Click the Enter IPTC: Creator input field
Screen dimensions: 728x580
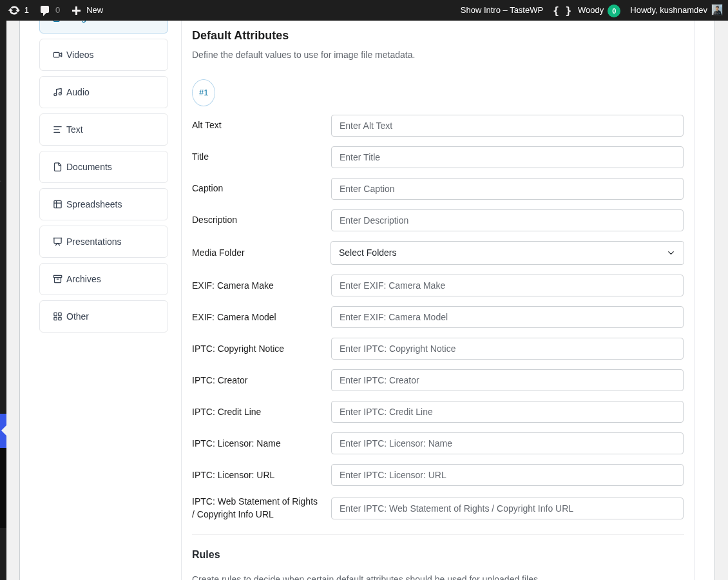point(507,380)
